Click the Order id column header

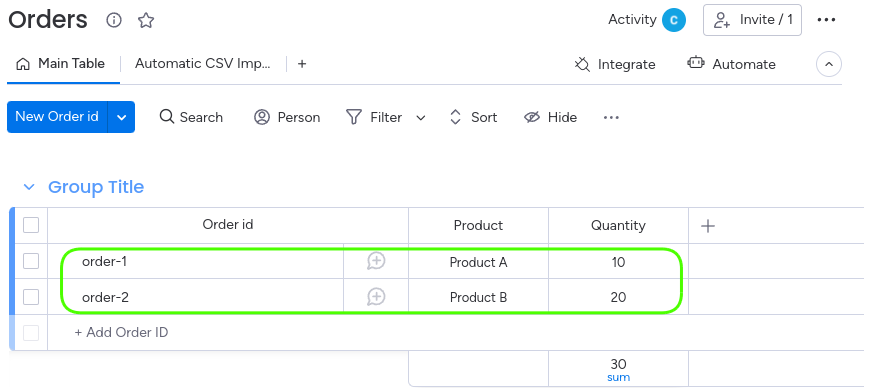[x=228, y=224]
